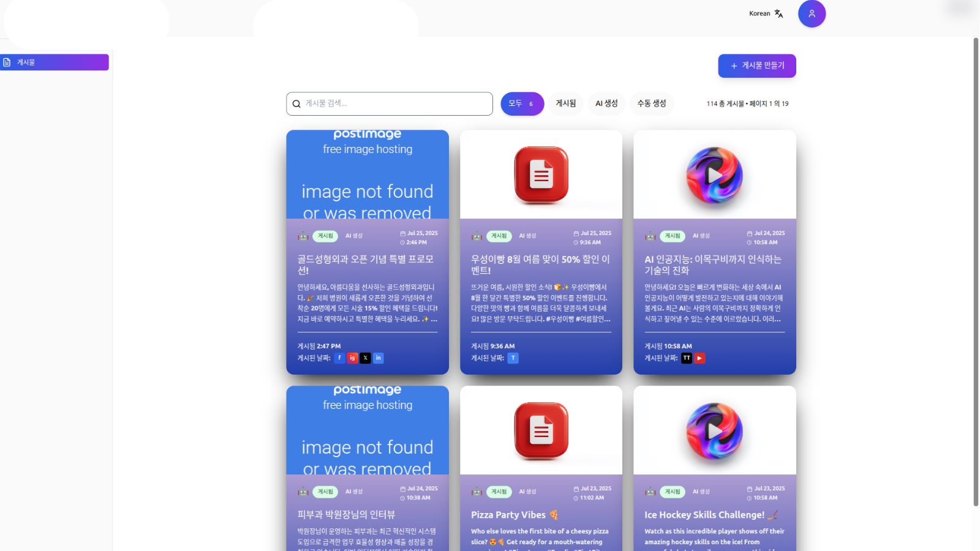Click the 게시됨 2:47 PM text
Viewport: 980px width, 551px height.
(x=319, y=347)
